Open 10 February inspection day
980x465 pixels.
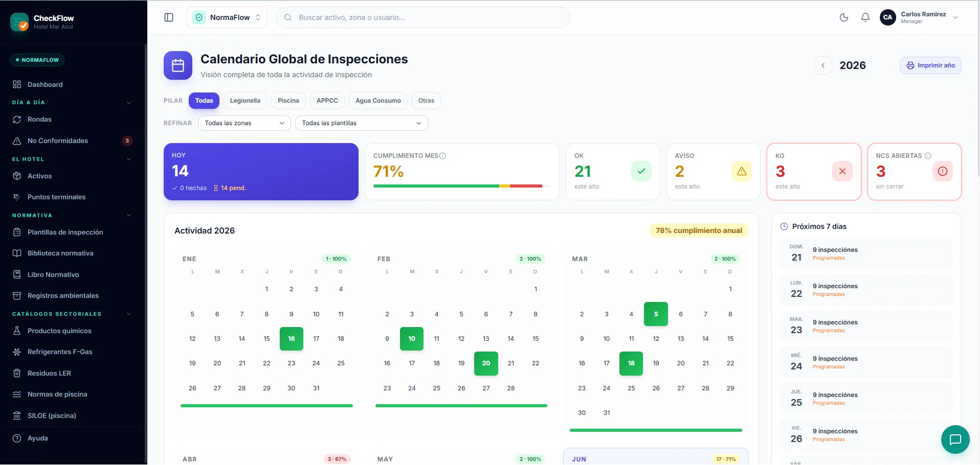(412, 339)
